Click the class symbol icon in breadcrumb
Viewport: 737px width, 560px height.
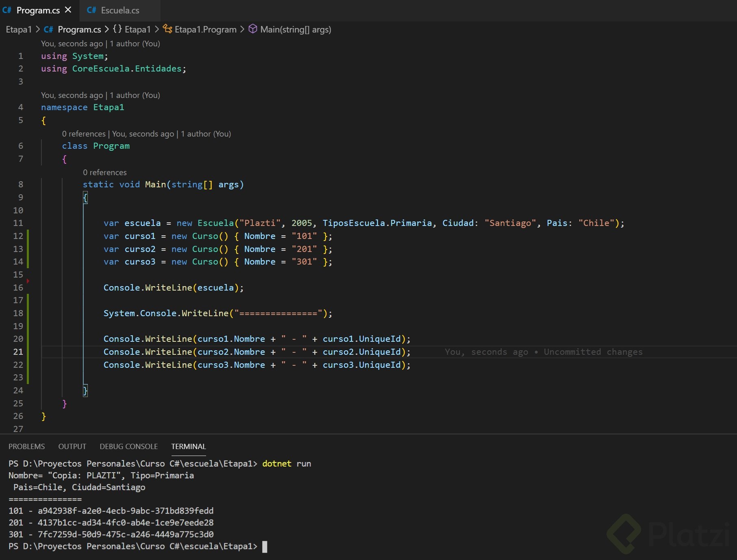click(x=167, y=29)
